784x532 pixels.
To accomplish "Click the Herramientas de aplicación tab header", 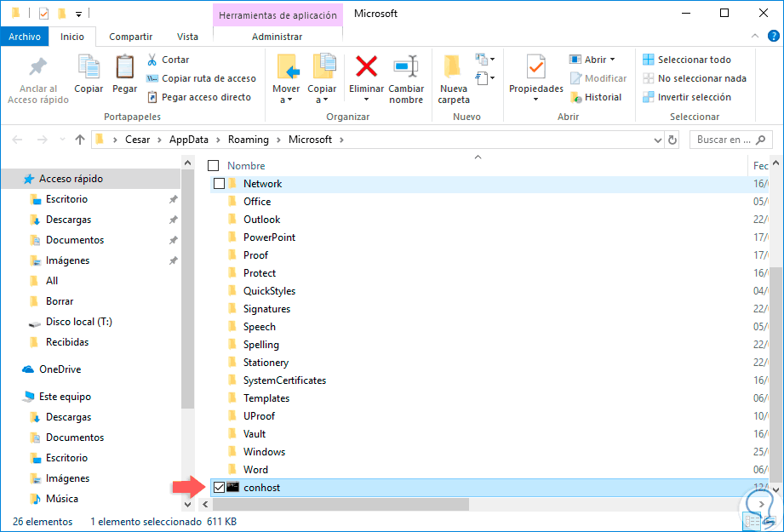I will coord(278,15).
